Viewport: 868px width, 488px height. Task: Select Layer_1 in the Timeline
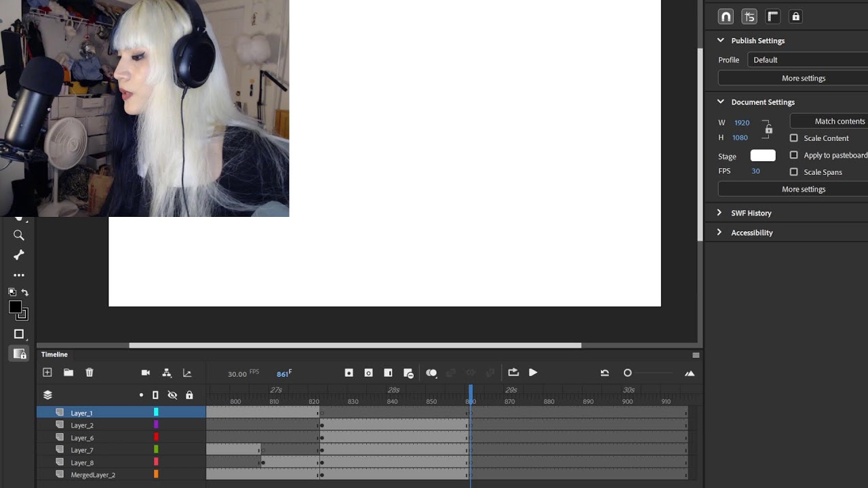pyautogui.click(x=81, y=413)
